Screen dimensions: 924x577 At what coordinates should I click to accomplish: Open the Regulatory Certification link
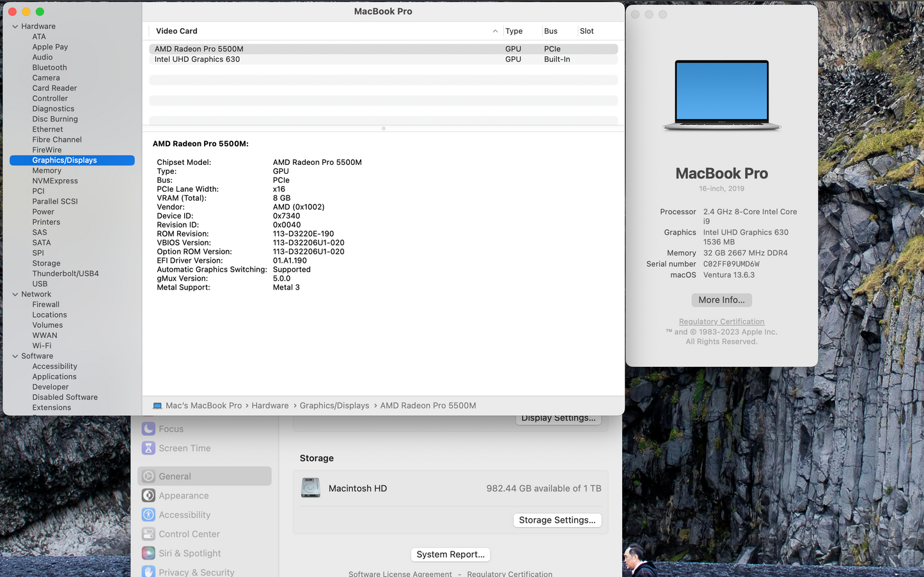tap(721, 322)
